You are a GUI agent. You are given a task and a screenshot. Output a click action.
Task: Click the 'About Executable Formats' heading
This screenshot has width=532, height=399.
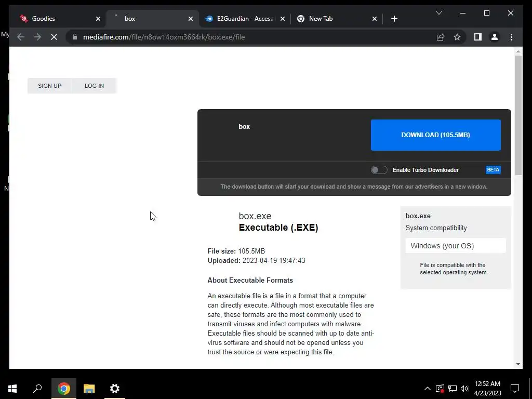(x=250, y=280)
